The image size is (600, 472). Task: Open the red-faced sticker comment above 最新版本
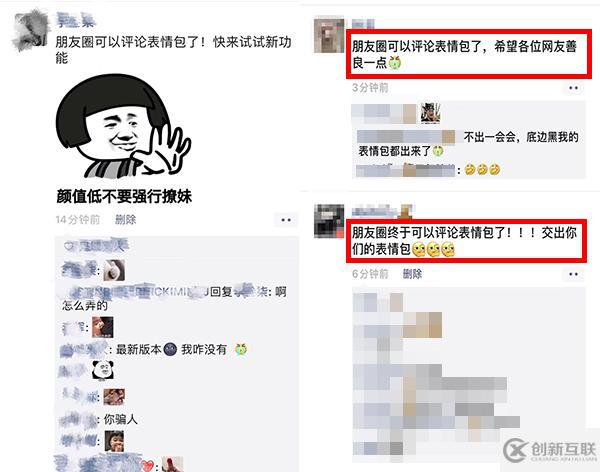tap(103, 327)
